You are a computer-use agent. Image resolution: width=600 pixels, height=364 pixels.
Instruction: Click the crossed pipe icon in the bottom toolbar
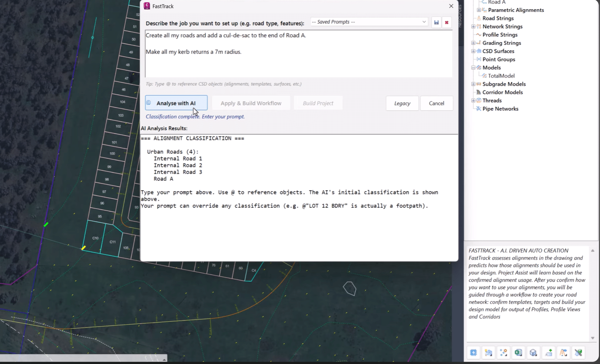click(578, 352)
